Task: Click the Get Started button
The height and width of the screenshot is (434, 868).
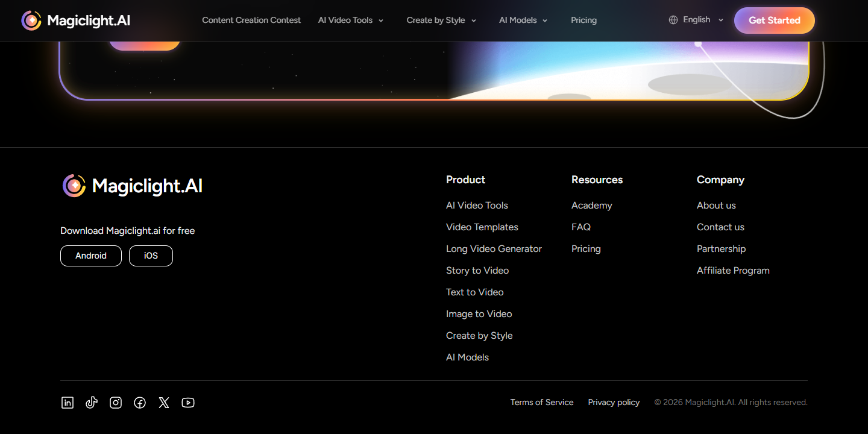Action: (x=775, y=20)
